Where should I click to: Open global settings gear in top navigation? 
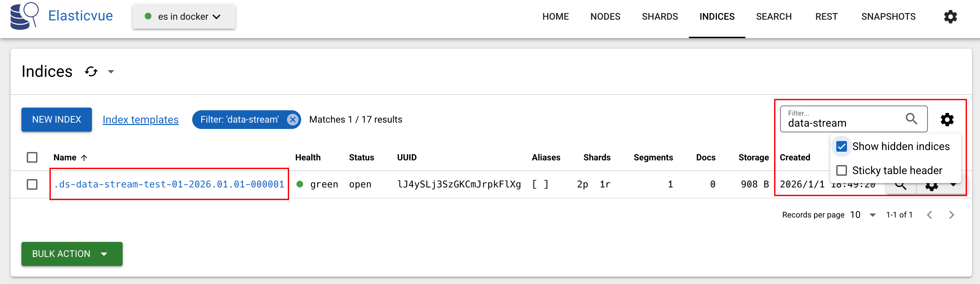(950, 17)
